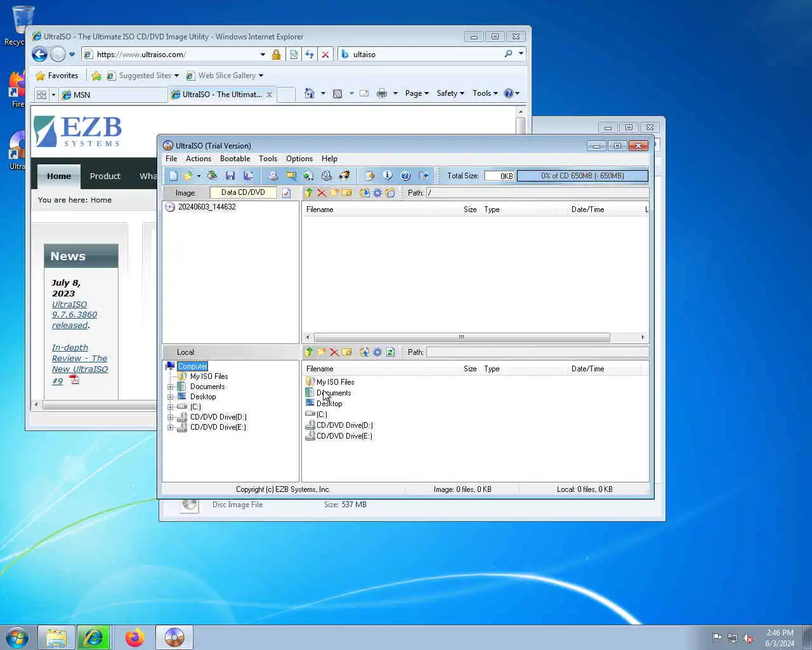
Task: Expand the (C:) drive node in Local tree
Action: [170, 407]
